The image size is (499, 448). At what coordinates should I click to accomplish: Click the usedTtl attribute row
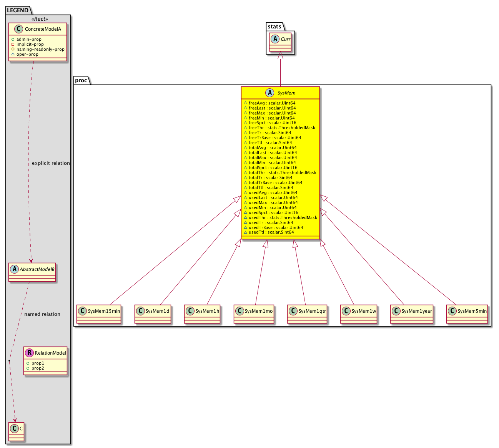[x=271, y=232]
